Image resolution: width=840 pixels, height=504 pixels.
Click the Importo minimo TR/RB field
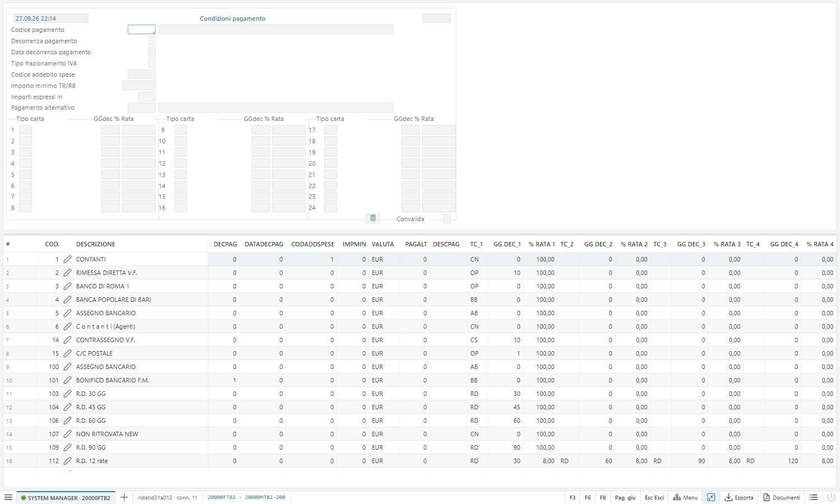coord(139,85)
